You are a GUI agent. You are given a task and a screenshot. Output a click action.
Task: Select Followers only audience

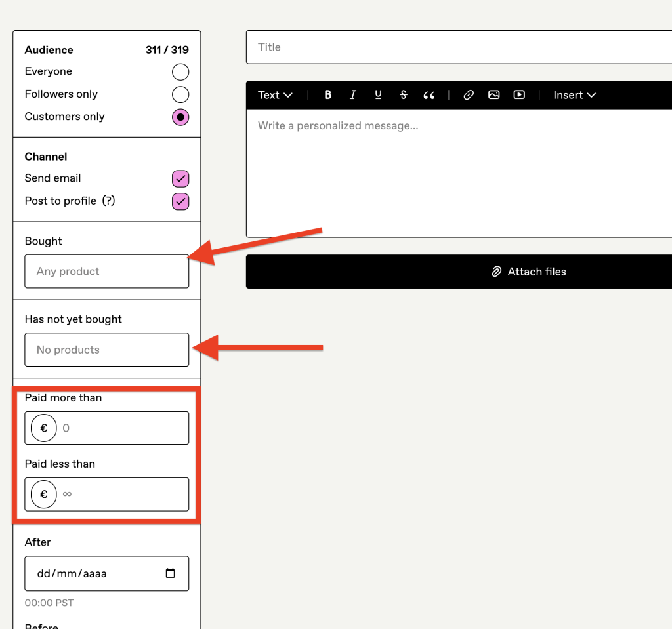[180, 94]
